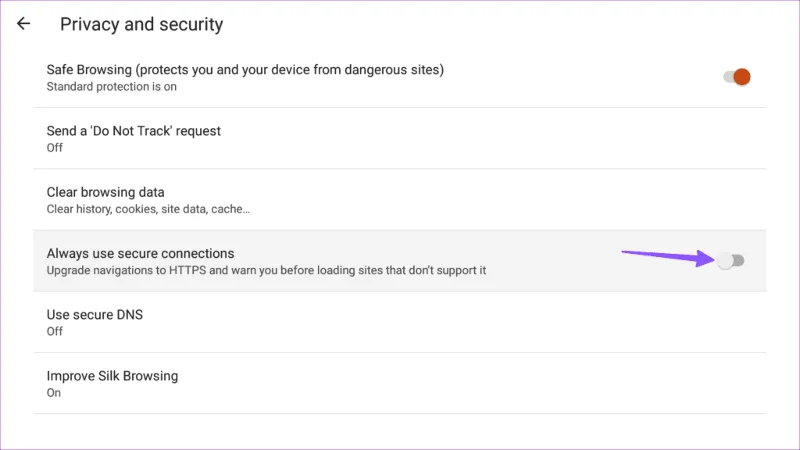Click empty space in the highlighted secure connections row
The height and width of the screenshot is (450, 800).
(x=554, y=261)
